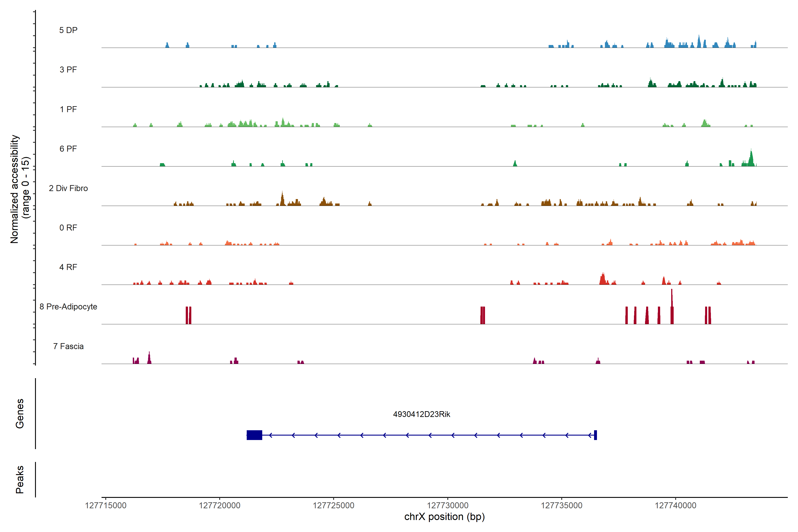Click the 127725000 axis tick label

coord(334,506)
